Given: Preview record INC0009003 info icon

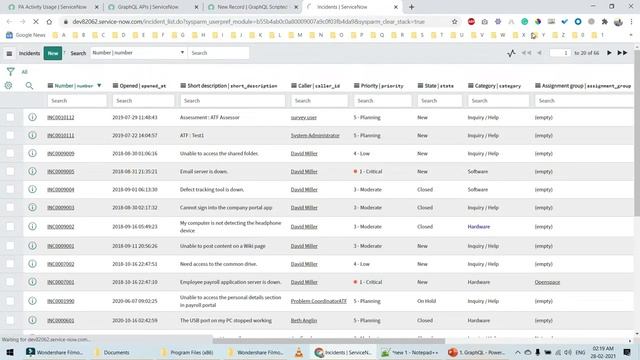Looking at the screenshot, I should tap(32, 207).
